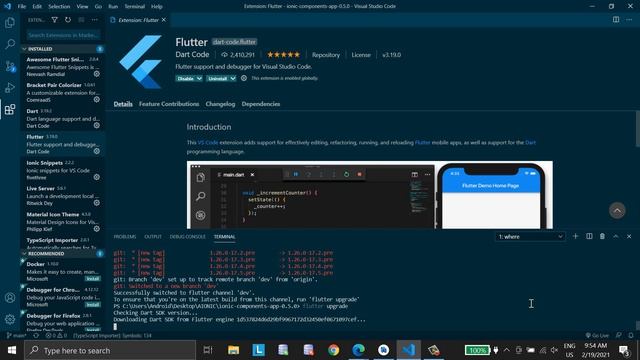The height and width of the screenshot is (360, 640).
Task: Open the Uninstall dropdown arrow
Action: pos(232,78)
